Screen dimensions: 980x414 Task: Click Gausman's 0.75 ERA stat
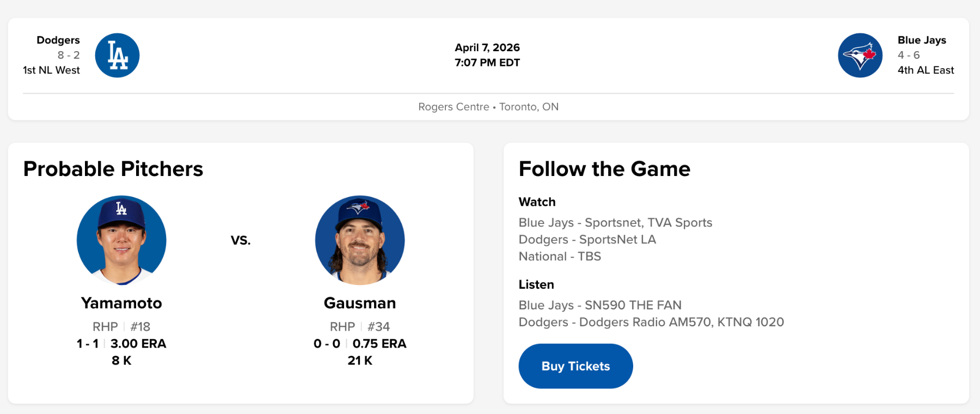coord(379,344)
